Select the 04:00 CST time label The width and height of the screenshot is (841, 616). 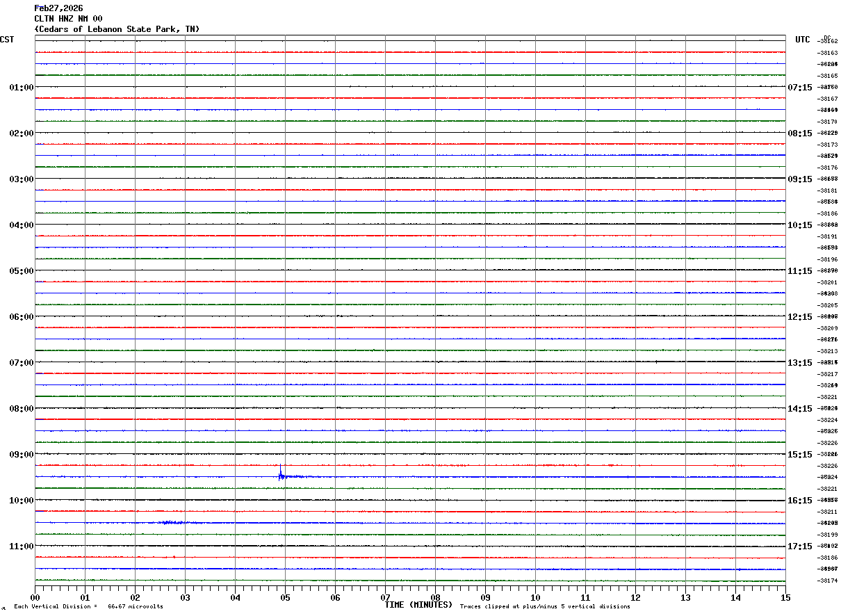(22, 225)
